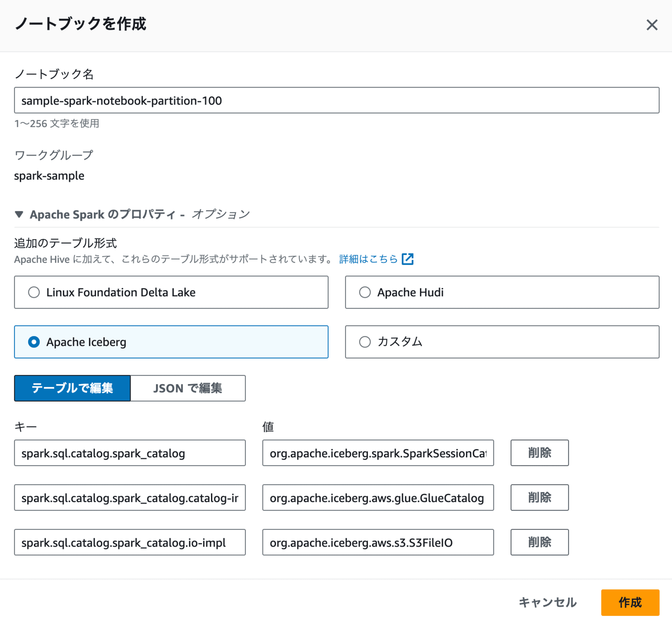Delete the spark.sql.catalog.spark_catalog row with 削除
Viewport: 672px width, 625px height.
540,453
